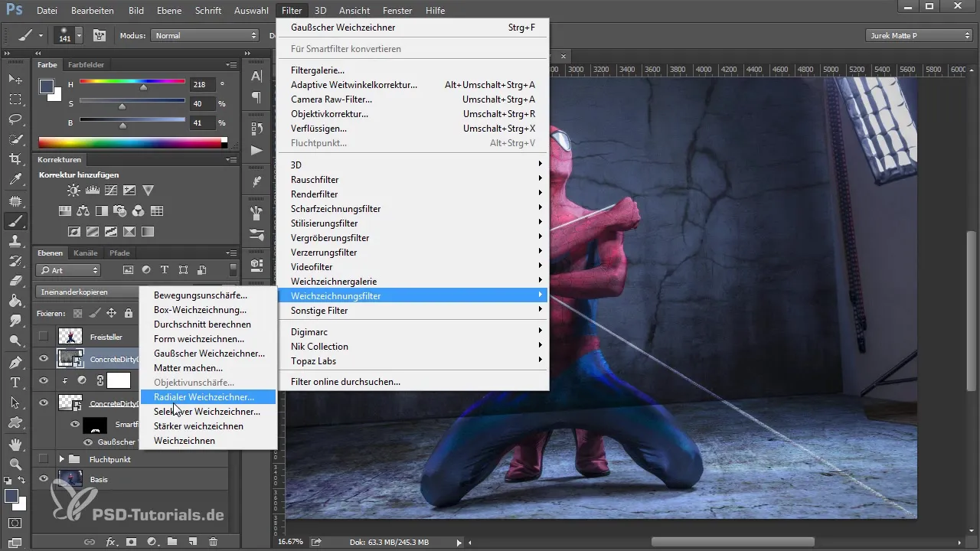Image resolution: width=980 pixels, height=551 pixels.
Task: Select the Lasso tool
Action: (15, 119)
